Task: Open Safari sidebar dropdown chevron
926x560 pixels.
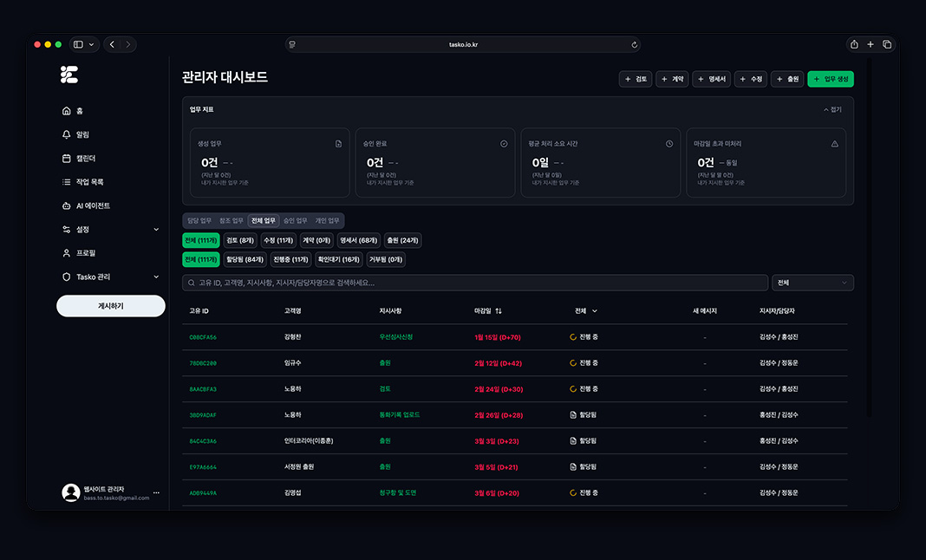Action: pyautogui.click(x=92, y=44)
